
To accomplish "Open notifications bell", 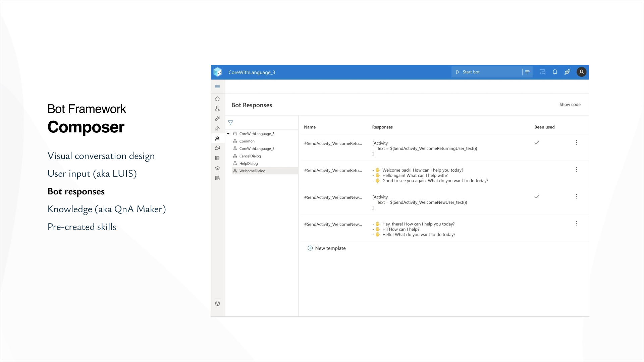I will [x=555, y=72].
